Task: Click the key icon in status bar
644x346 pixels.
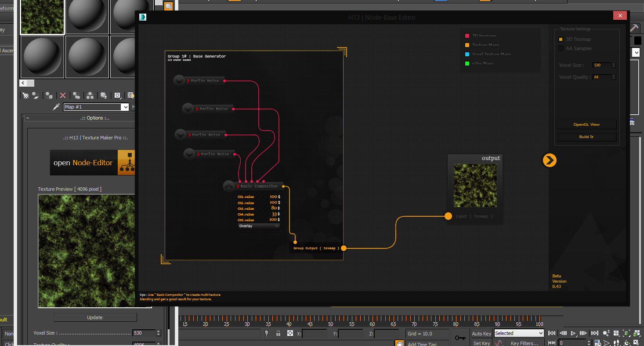Action: click(x=460, y=338)
